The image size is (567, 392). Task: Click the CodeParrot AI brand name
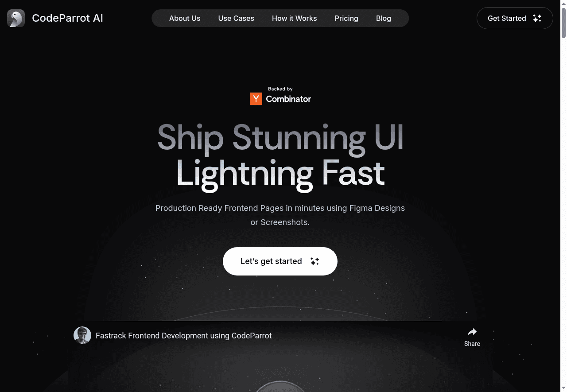tap(68, 18)
